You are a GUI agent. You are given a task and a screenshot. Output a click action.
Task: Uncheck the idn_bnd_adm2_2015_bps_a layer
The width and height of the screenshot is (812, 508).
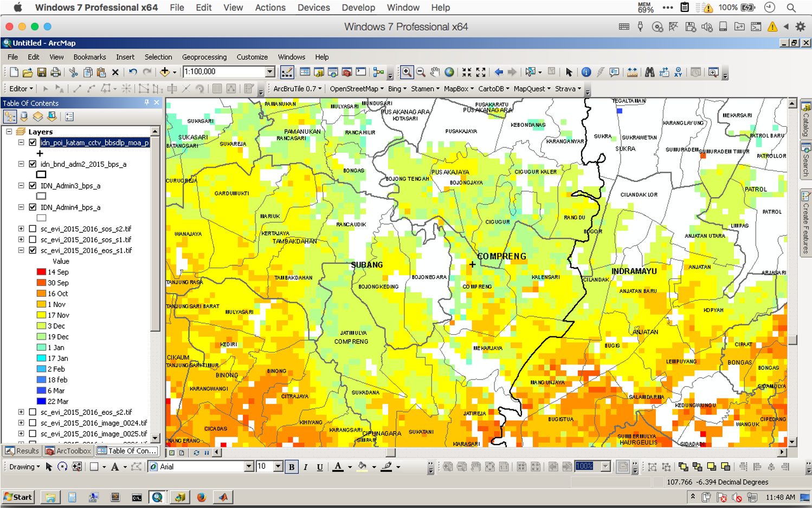[x=33, y=164]
